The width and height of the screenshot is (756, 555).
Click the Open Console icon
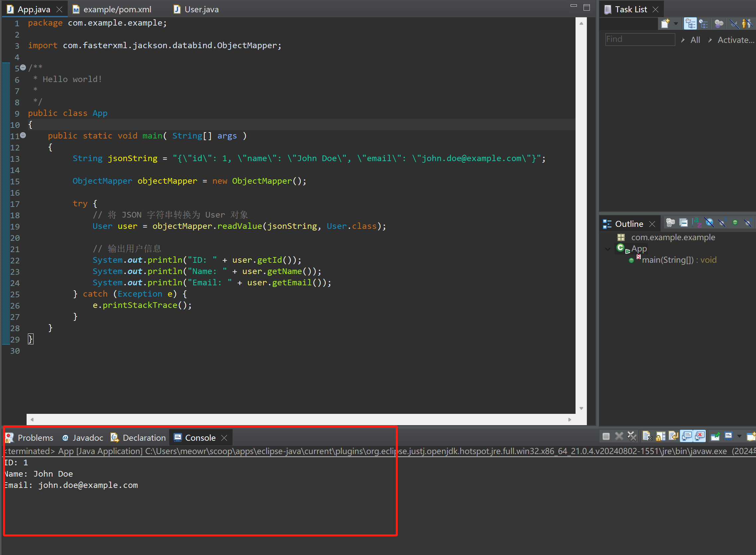(751, 436)
